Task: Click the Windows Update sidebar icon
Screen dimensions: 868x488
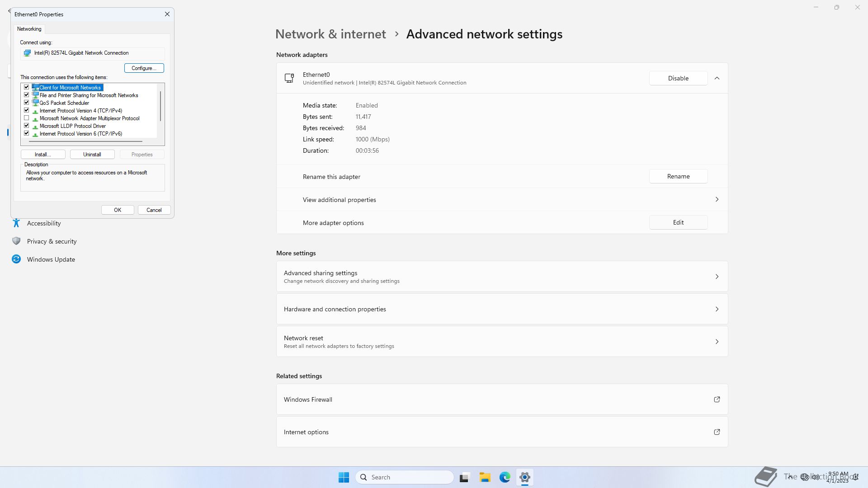Action: pos(16,259)
